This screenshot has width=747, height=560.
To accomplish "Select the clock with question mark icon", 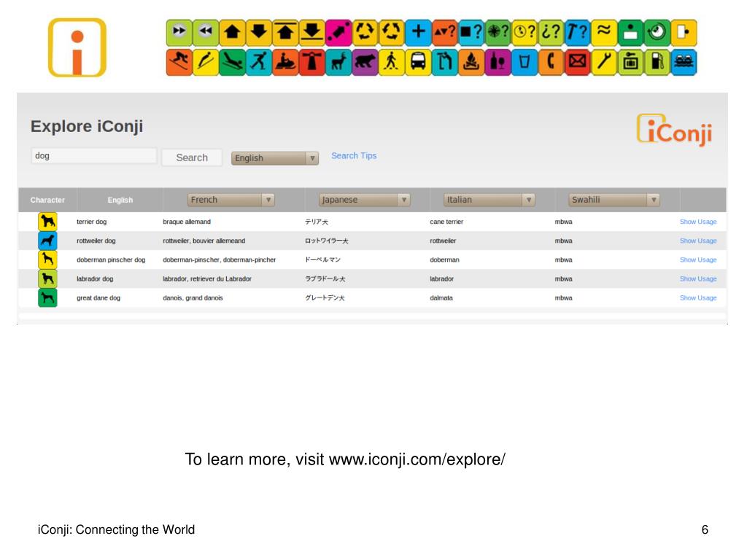I will pyautogui.click(x=525, y=32).
